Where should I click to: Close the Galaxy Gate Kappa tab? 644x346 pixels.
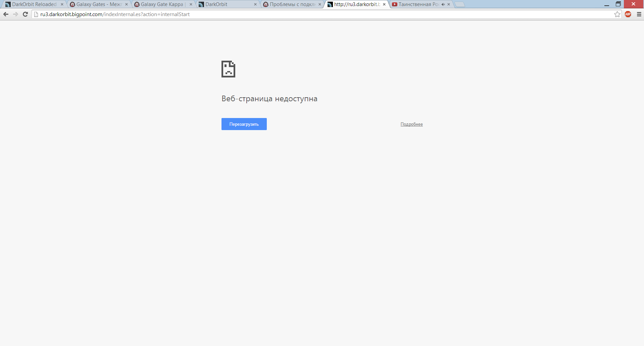tap(191, 4)
